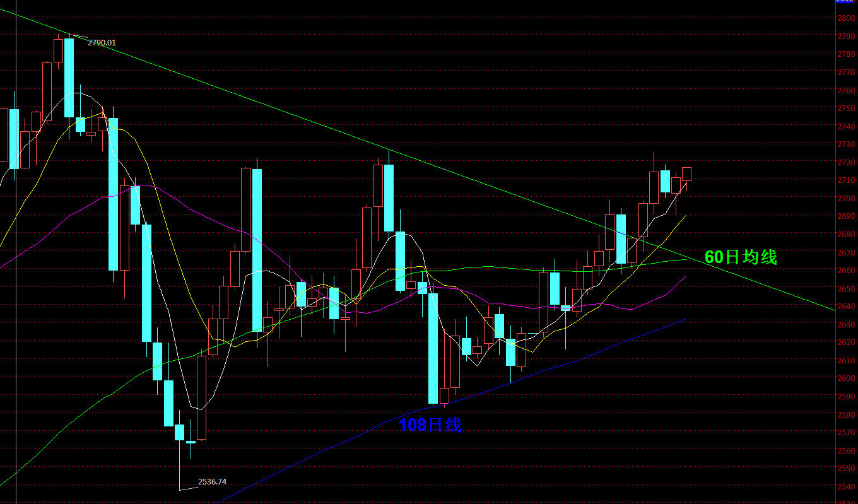
Task: Select the 2550 price axis value
Action: [846, 468]
